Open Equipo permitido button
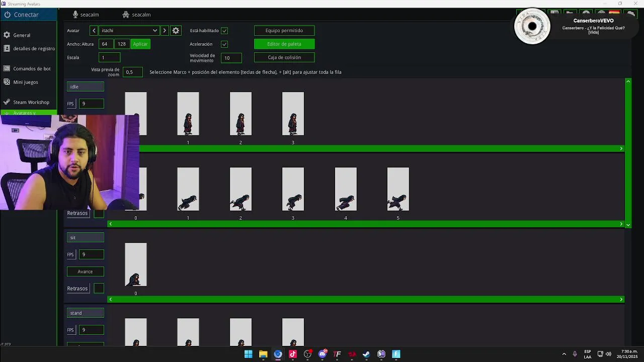This screenshot has width=644, height=362. [284, 31]
